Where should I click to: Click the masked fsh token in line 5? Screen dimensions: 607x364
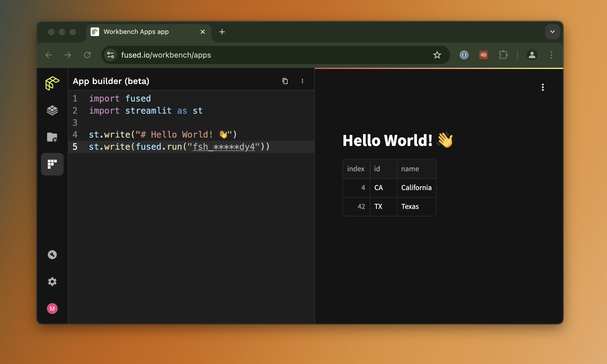224,147
